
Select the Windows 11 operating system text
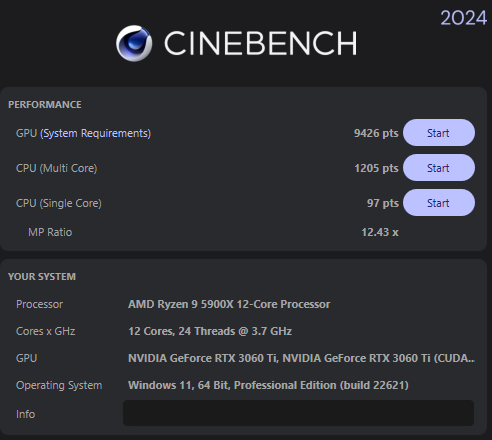coord(268,385)
